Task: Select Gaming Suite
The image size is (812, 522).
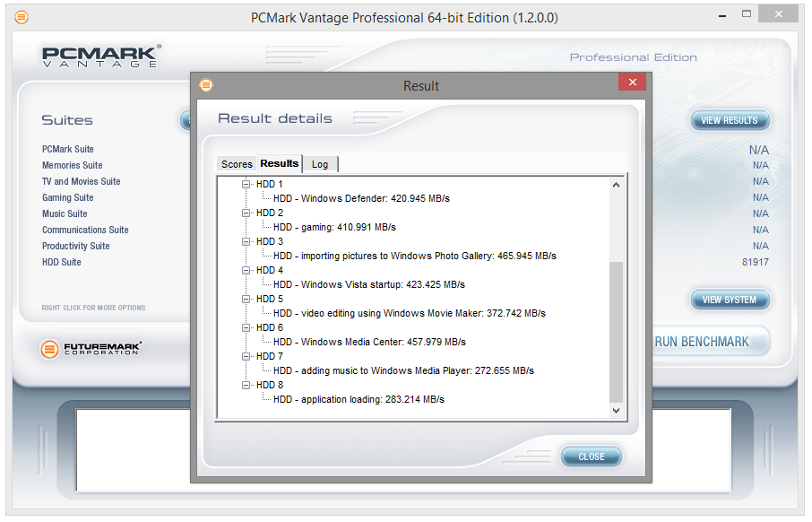Action: [68, 197]
